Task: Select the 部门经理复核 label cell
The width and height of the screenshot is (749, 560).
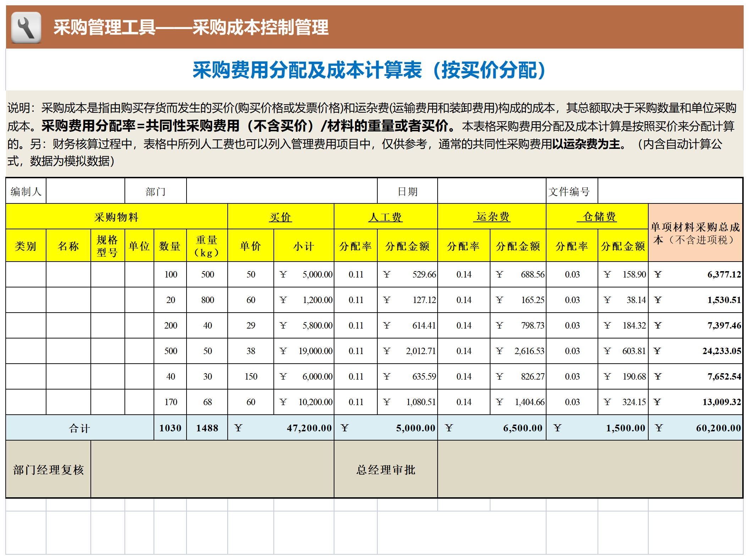Action: [x=49, y=469]
